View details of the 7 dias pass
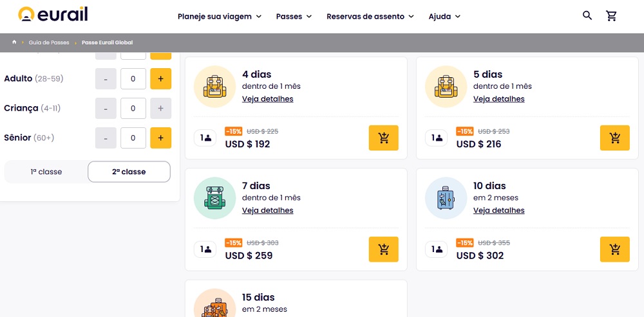Viewport: 644px width, 317px height. 267,210
